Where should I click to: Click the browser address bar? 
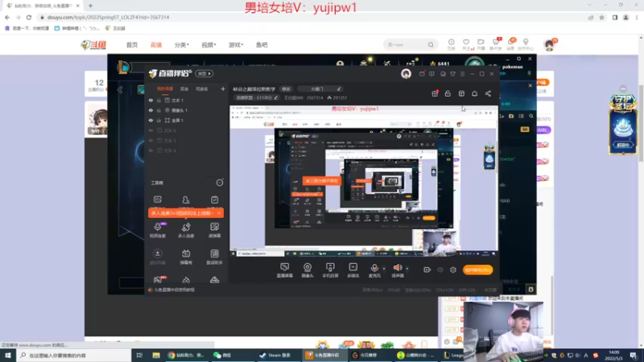[312, 17]
